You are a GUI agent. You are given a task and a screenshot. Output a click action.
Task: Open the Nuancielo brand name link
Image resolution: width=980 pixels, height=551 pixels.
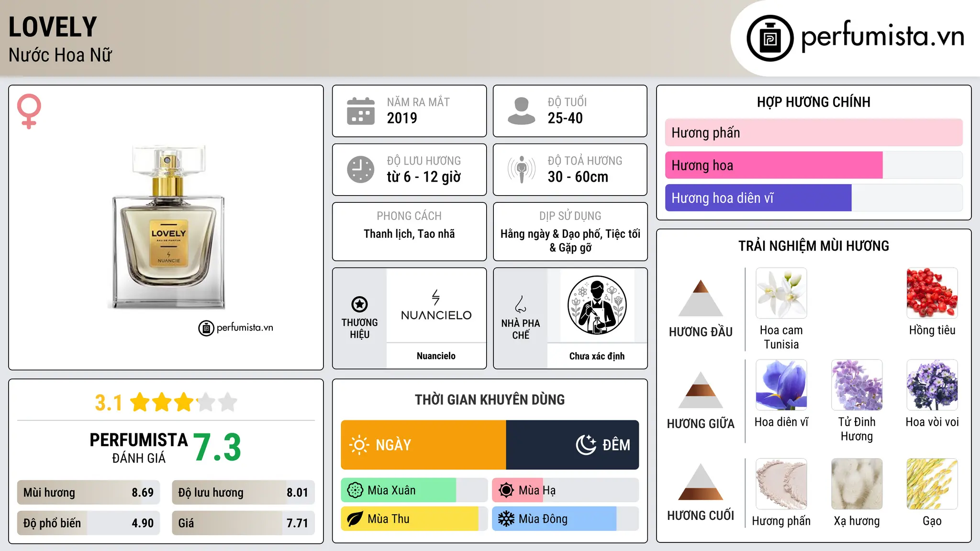[x=436, y=356]
